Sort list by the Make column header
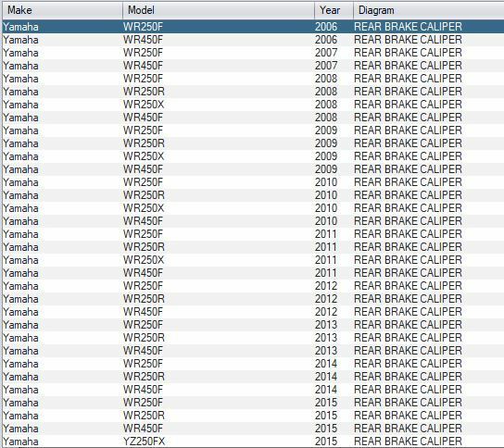504x448 pixels. 62,10
